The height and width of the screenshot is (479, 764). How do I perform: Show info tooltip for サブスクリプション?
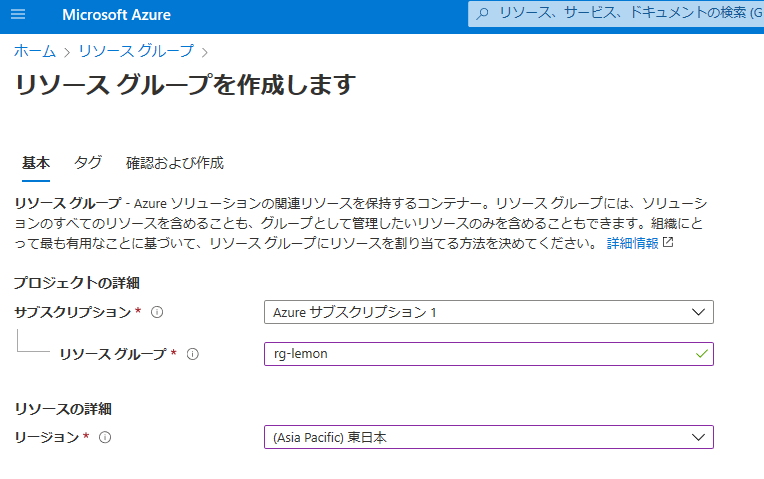157,312
